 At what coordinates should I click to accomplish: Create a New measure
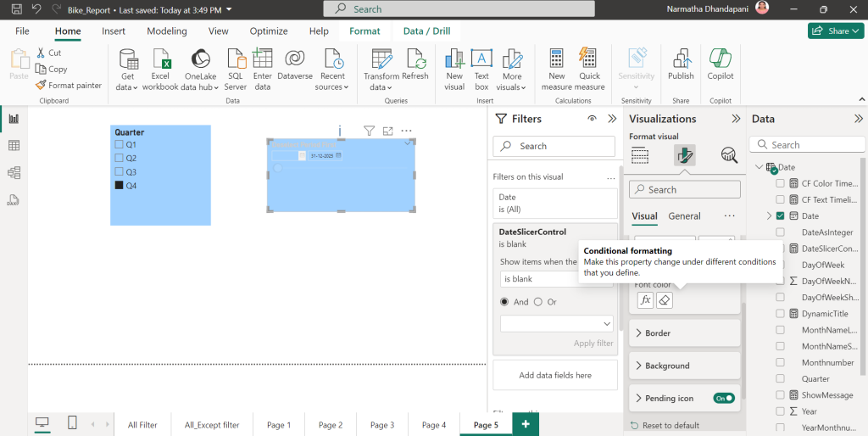click(x=556, y=70)
